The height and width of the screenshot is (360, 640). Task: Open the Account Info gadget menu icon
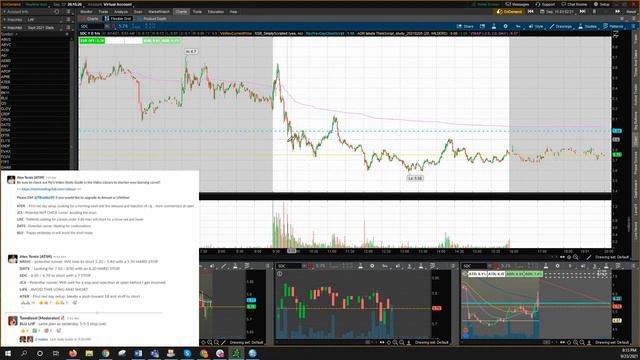click(x=68, y=11)
